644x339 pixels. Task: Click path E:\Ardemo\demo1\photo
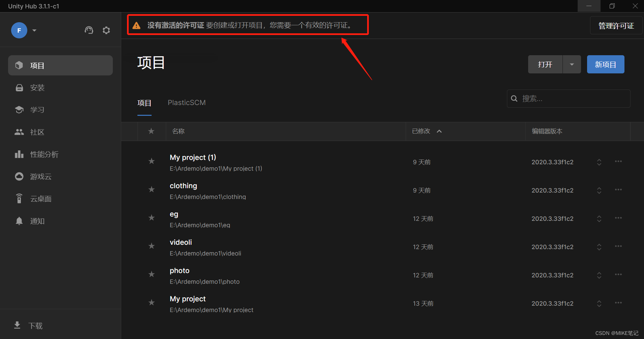pyautogui.click(x=205, y=282)
